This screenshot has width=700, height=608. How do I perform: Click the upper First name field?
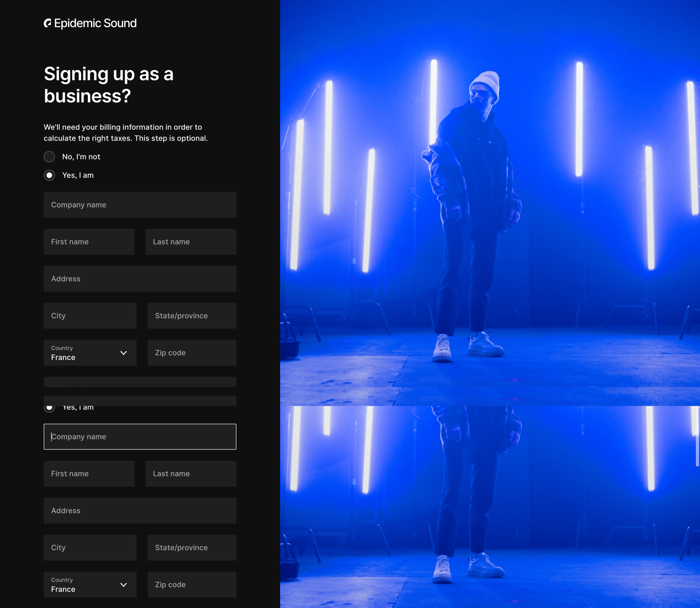tap(89, 242)
